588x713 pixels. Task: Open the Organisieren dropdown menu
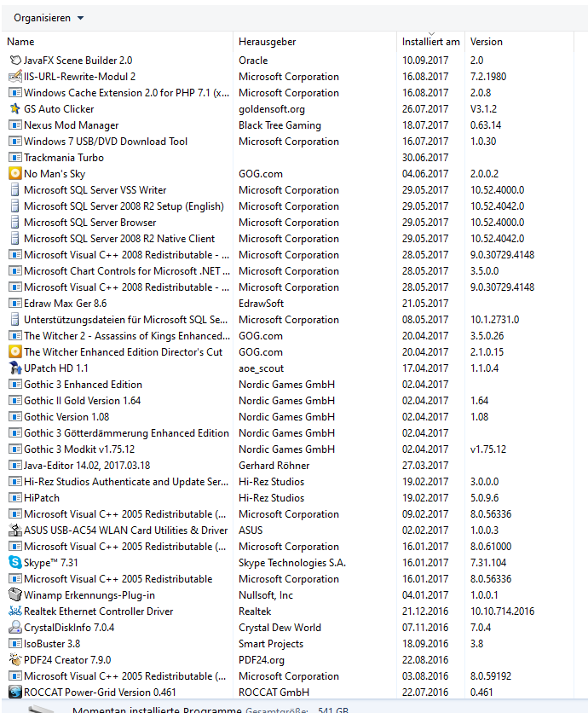tap(49, 18)
